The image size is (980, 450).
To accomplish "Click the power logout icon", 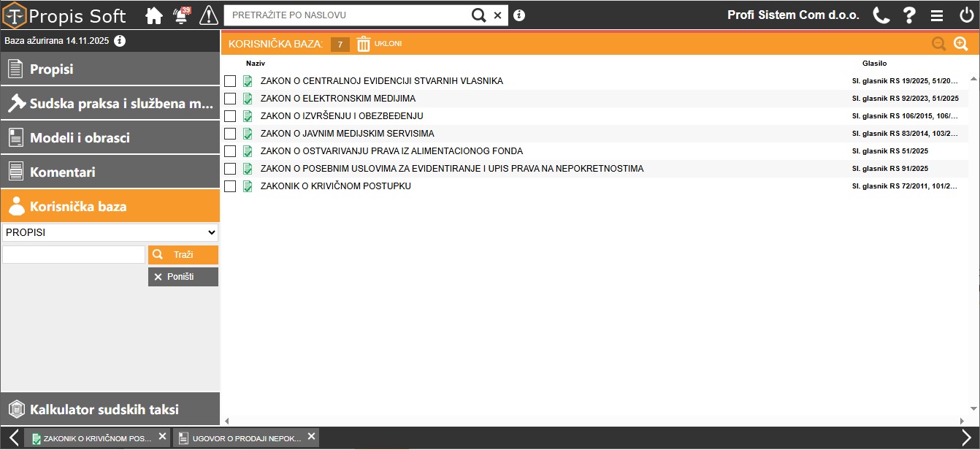I will [x=966, y=15].
